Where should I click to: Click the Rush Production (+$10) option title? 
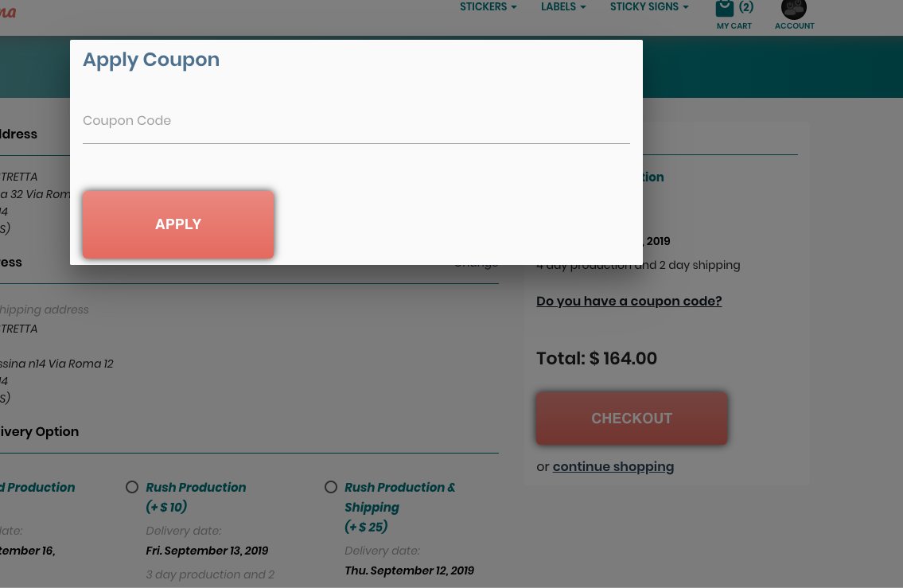point(196,488)
